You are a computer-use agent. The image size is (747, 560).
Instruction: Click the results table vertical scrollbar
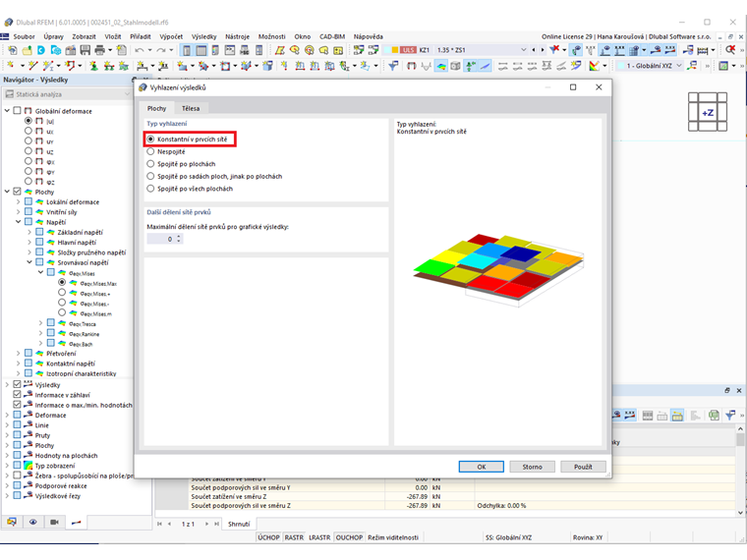740,471
